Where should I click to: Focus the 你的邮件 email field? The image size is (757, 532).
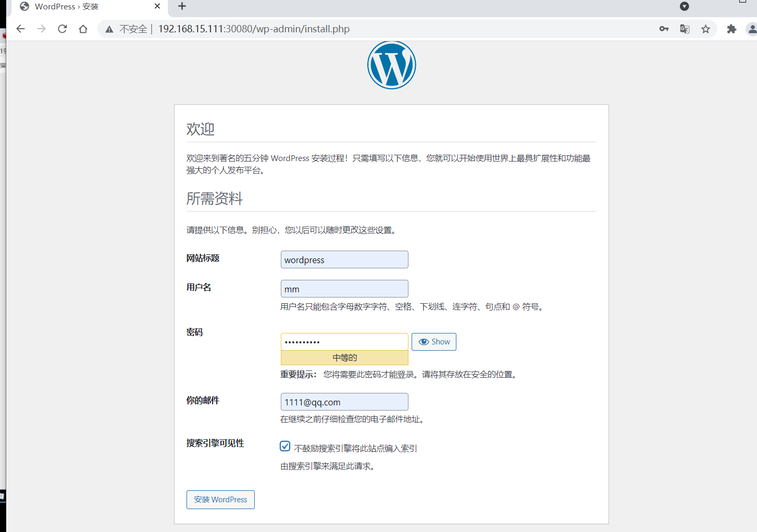[344, 402]
